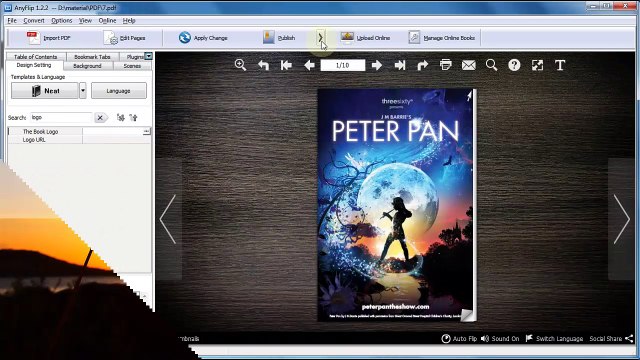
Task: Click Social Share in the bottom bar
Action: coord(611,338)
